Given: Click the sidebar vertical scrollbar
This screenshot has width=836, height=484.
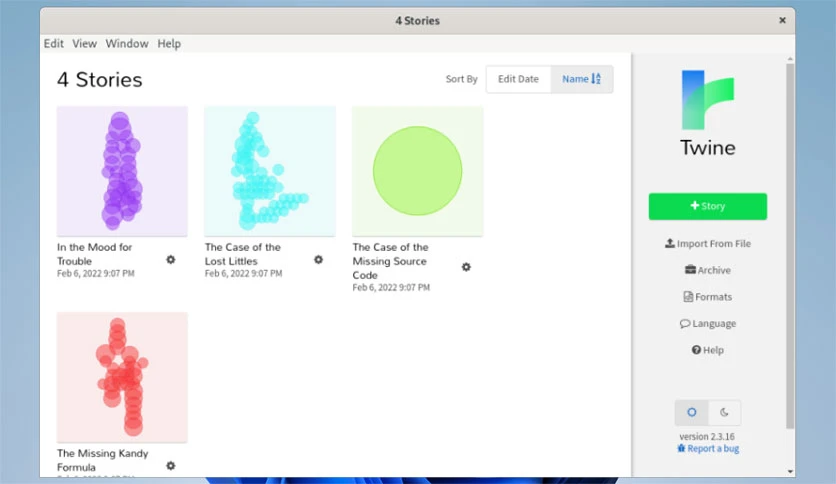Looking at the screenshot, I should pyautogui.click(x=790, y=245).
